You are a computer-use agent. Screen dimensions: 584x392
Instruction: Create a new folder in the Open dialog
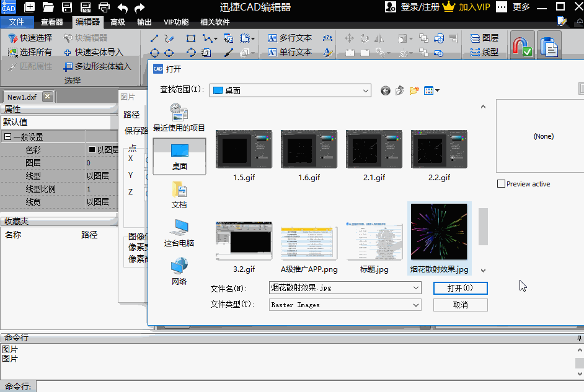414,90
